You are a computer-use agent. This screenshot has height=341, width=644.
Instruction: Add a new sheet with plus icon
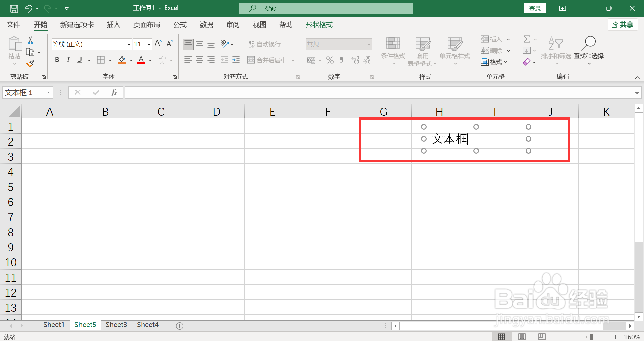(x=180, y=326)
